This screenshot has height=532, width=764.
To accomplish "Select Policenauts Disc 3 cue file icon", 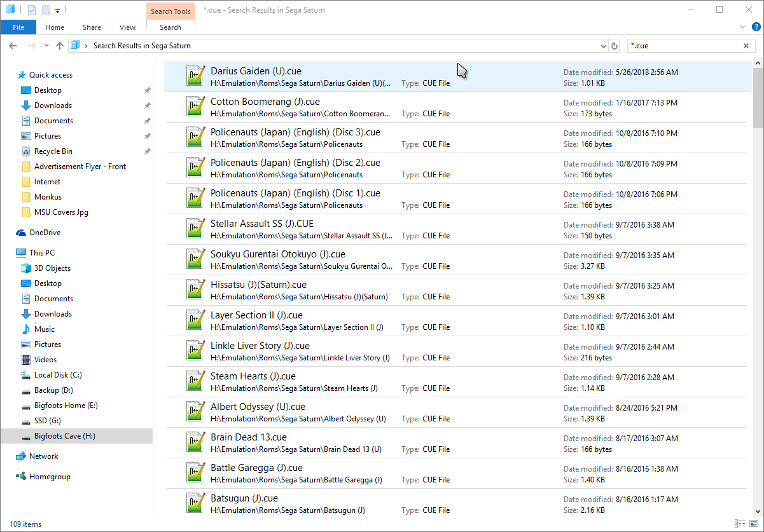I will [195, 137].
